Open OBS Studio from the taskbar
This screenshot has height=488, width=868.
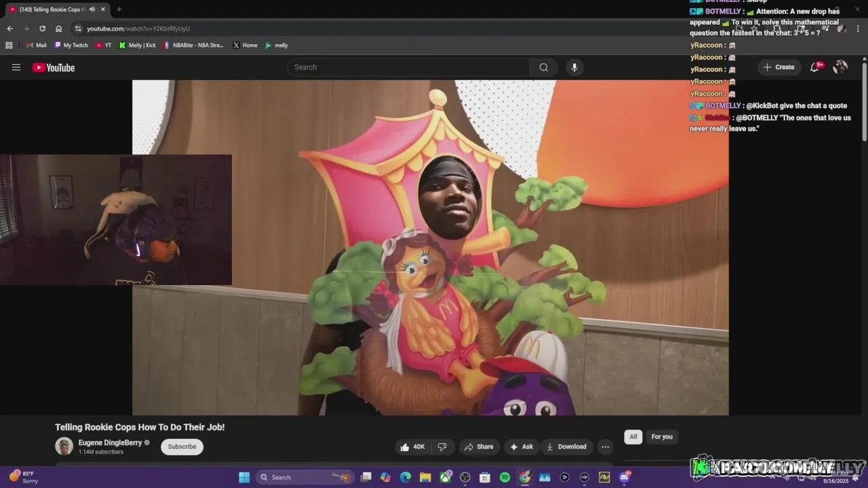click(x=465, y=477)
